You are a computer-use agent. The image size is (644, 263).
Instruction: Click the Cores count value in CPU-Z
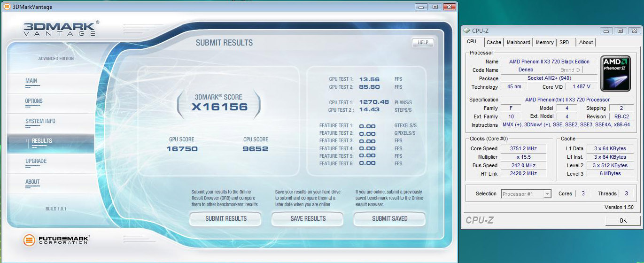[582, 193]
